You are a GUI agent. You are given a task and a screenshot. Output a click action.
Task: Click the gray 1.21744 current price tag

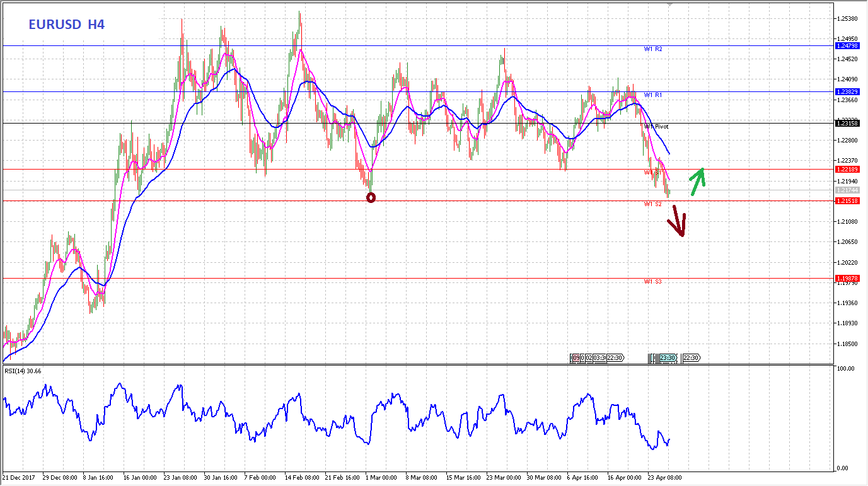click(x=847, y=190)
